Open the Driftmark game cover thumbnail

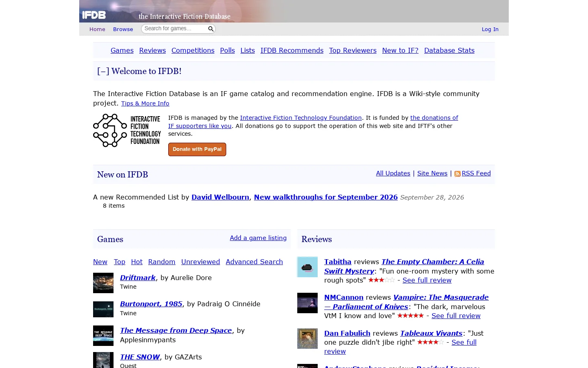point(103,283)
